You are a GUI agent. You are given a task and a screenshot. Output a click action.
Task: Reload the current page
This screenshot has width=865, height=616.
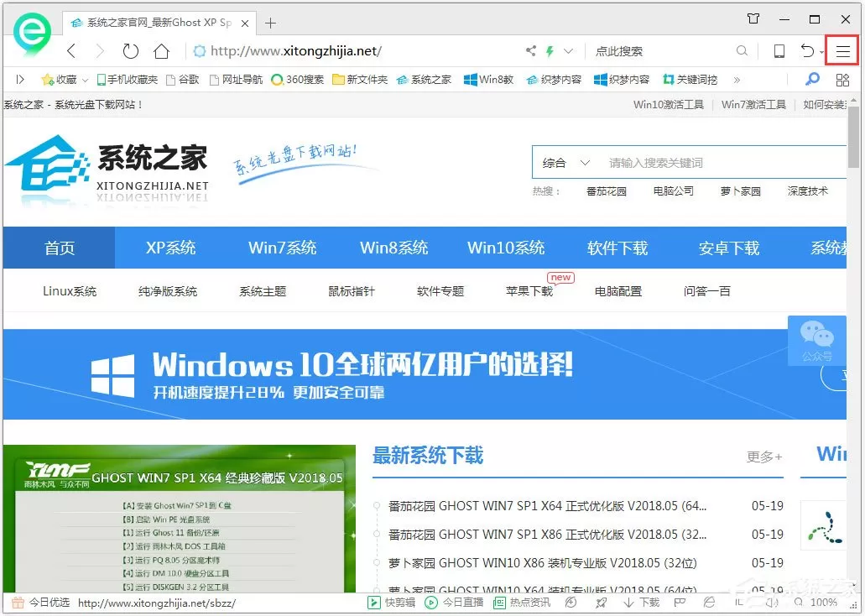tap(130, 51)
